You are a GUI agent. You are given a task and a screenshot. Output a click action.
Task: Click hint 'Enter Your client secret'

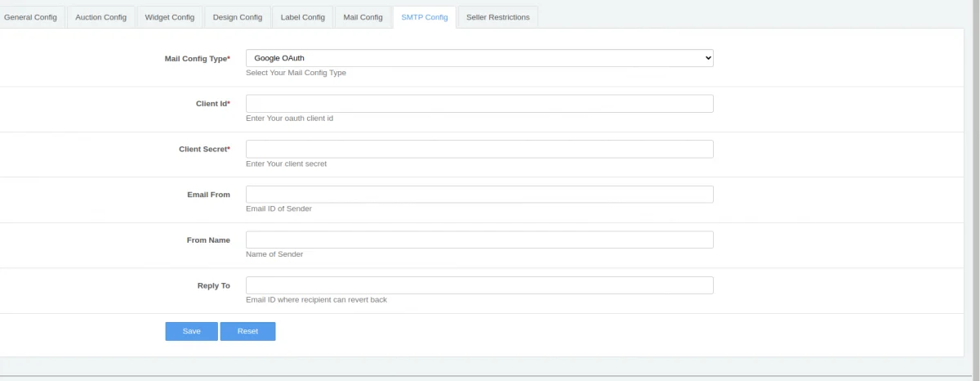(286, 164)
